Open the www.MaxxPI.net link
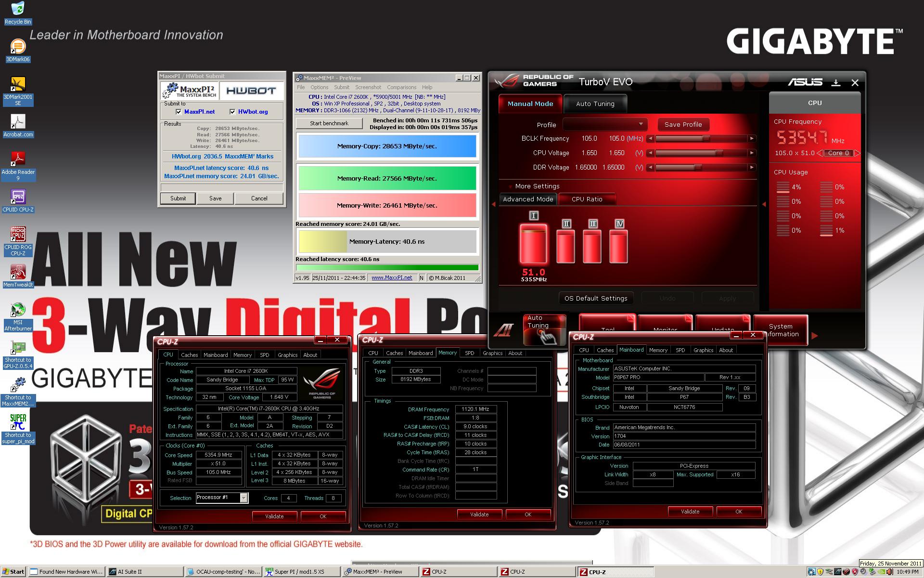Screen dimensions: 924x578 point(392,277)
